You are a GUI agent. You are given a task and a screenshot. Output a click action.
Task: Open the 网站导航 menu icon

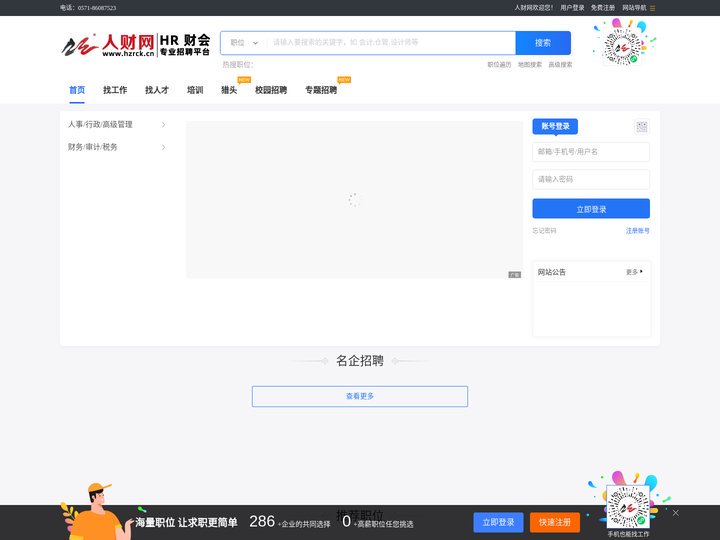coord(652,8)
